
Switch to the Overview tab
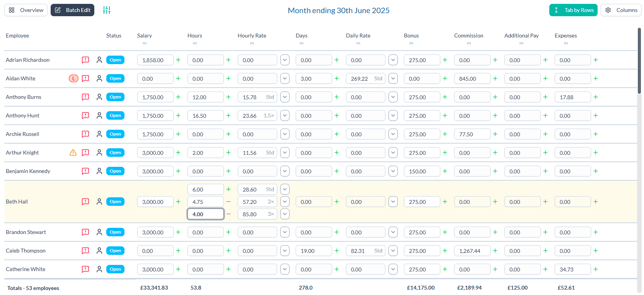(x=26, y=10)
